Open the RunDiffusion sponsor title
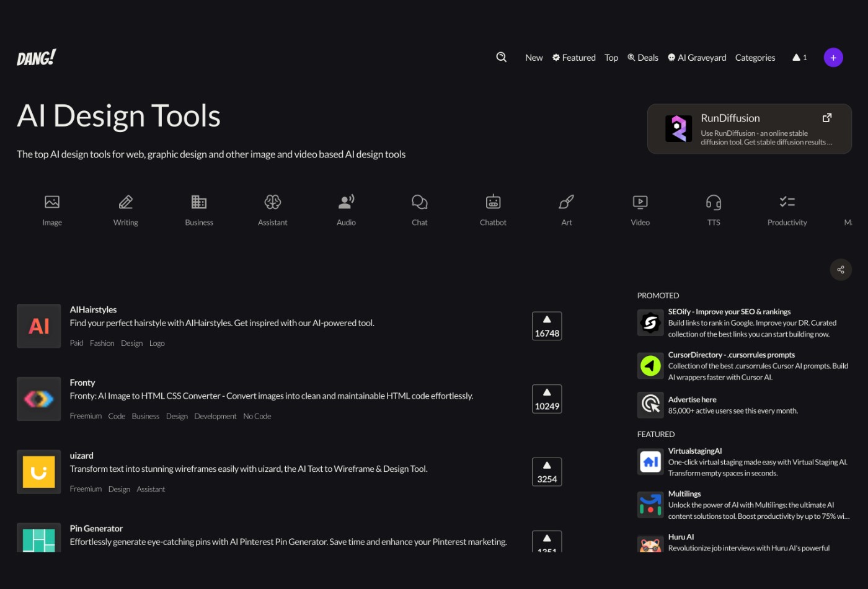Screen dimensions: 868x589 coord(730,118)
